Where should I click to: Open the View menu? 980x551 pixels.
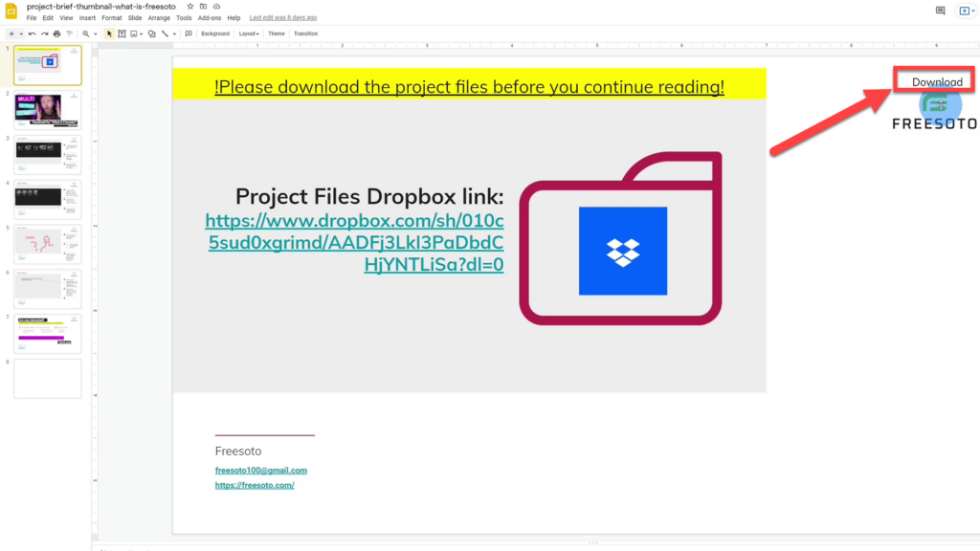66,18
